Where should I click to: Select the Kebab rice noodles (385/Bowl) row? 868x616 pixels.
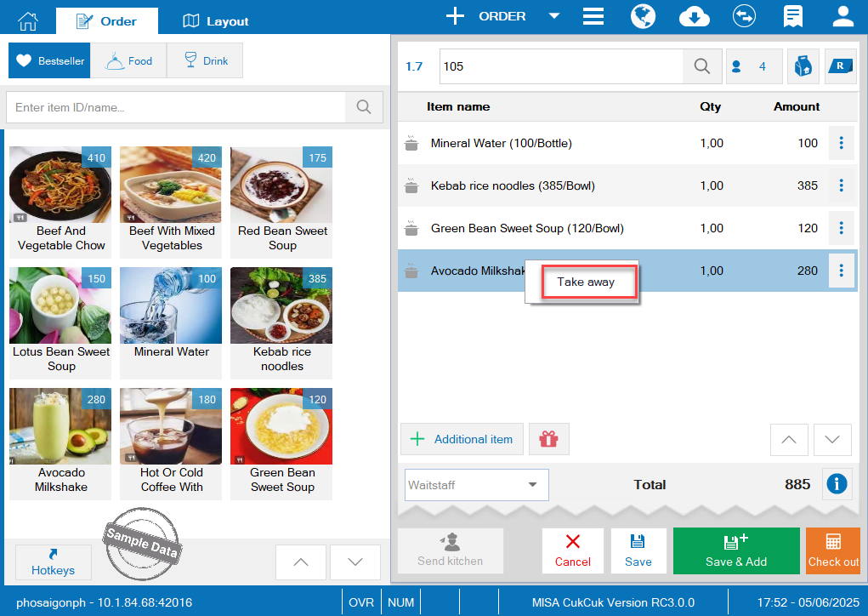(x=627, y=185)
